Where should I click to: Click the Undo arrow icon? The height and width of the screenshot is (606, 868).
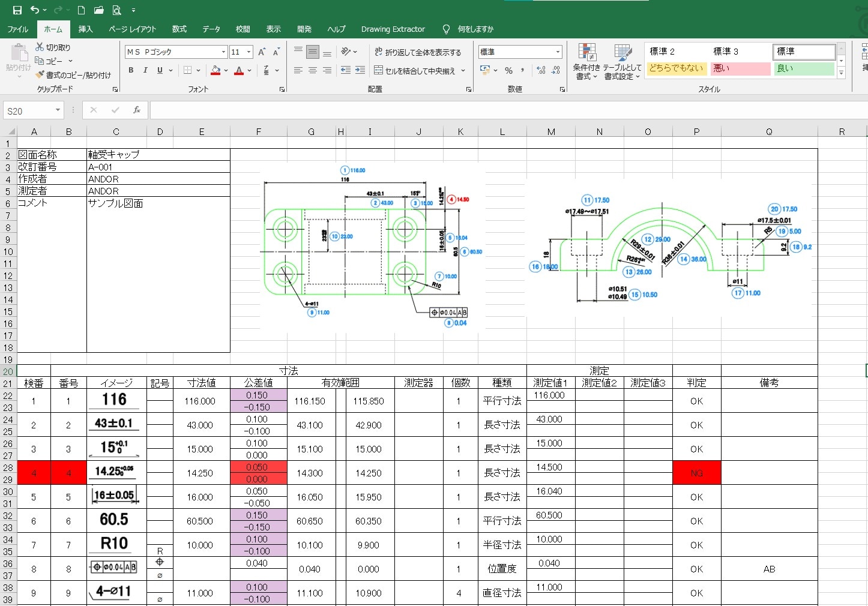pos(35,10)
